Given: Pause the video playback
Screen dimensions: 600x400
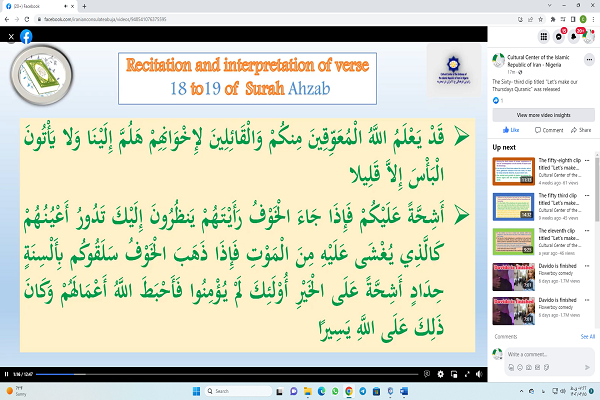Looking at the screenshot, I should click(6, 374).
